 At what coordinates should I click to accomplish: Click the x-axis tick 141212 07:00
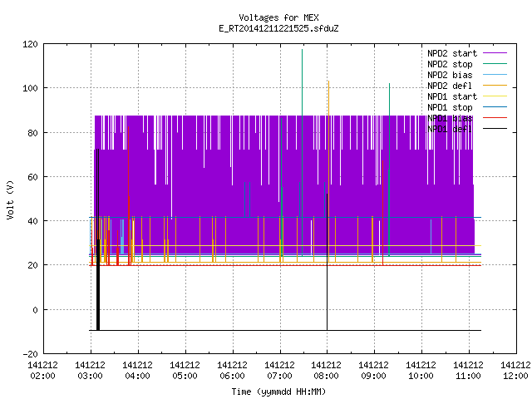(x=279, y=371)
